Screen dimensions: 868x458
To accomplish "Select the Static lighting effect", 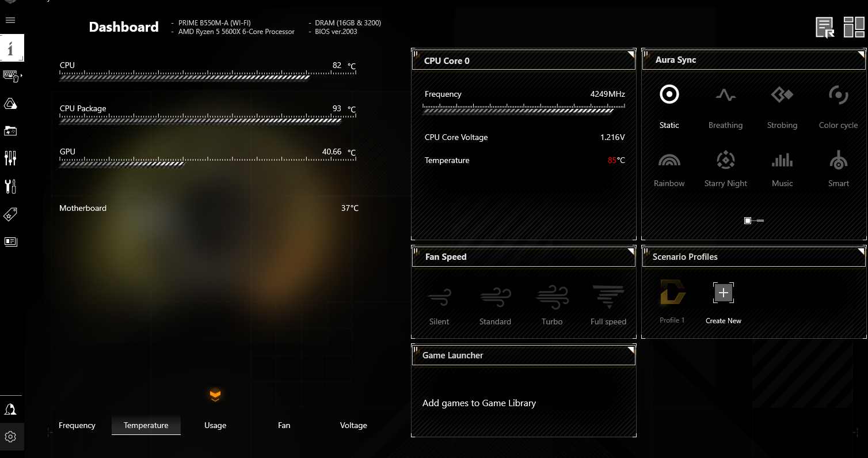I will tap(669, 107).
